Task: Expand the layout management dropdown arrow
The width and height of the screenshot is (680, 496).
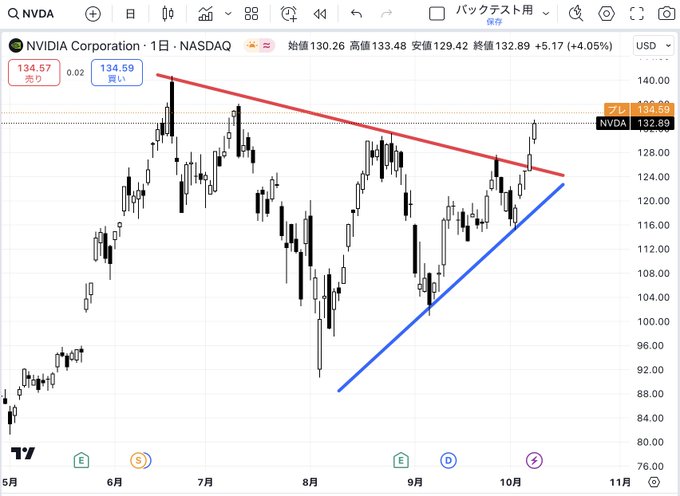Action: tap(546, 14)
